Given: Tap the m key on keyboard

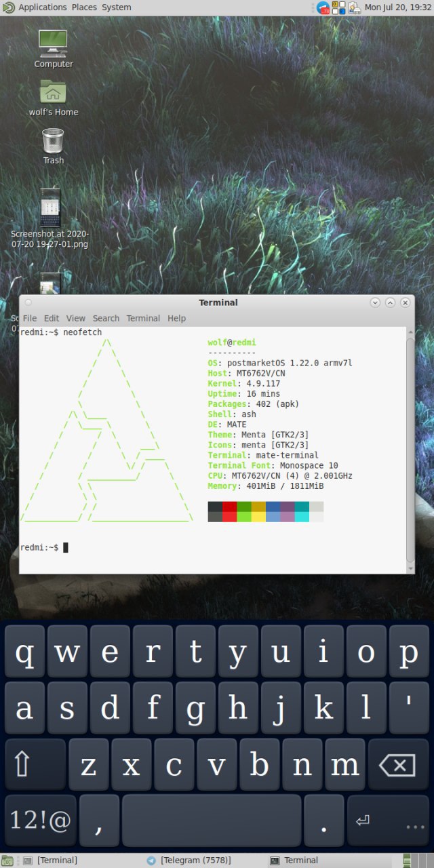Looking at the screenshot, I should (x=344, y=765).
